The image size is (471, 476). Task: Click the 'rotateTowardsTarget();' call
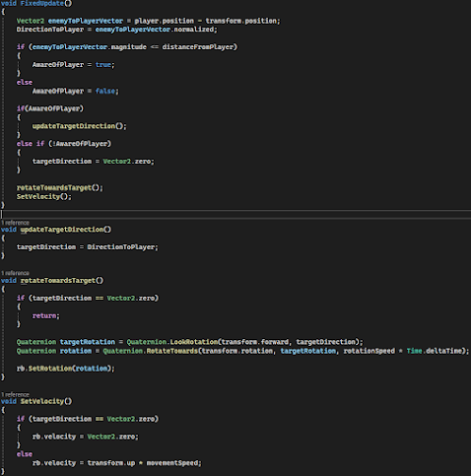coord(60,188)
